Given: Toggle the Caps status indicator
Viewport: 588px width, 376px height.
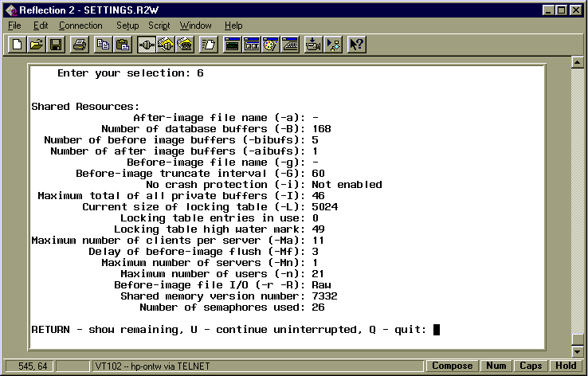Looking at the screenshot, I should coord(531,366).
